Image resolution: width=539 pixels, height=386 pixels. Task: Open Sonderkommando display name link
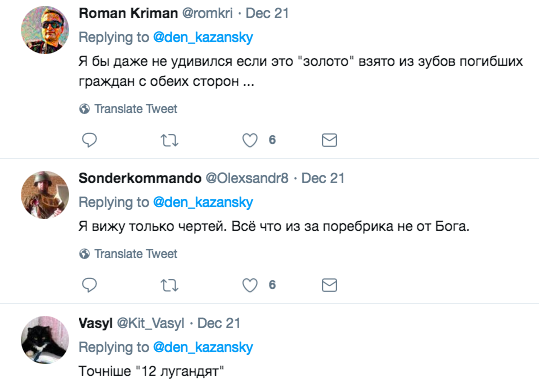click(x=140, y=178)
